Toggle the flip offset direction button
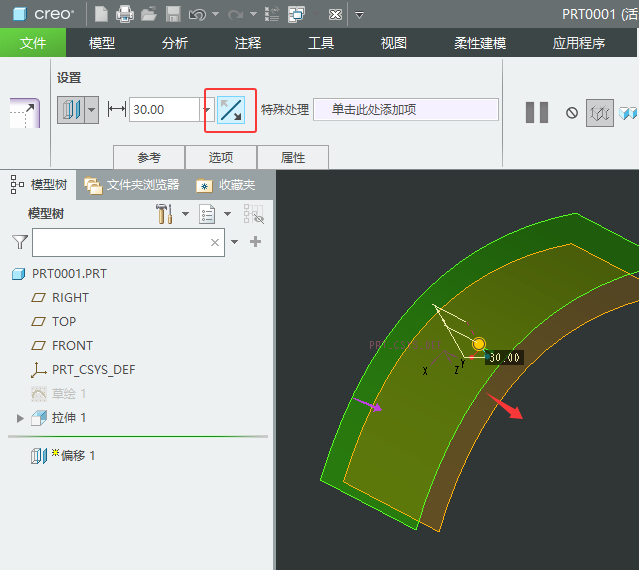639x570 pixels. pos(231,110)
